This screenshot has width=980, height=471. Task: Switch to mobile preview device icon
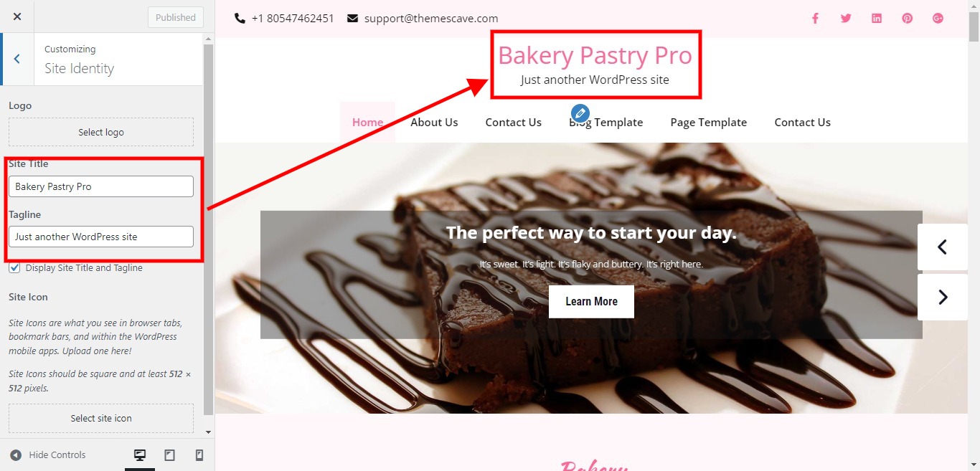tap(199, 455)
